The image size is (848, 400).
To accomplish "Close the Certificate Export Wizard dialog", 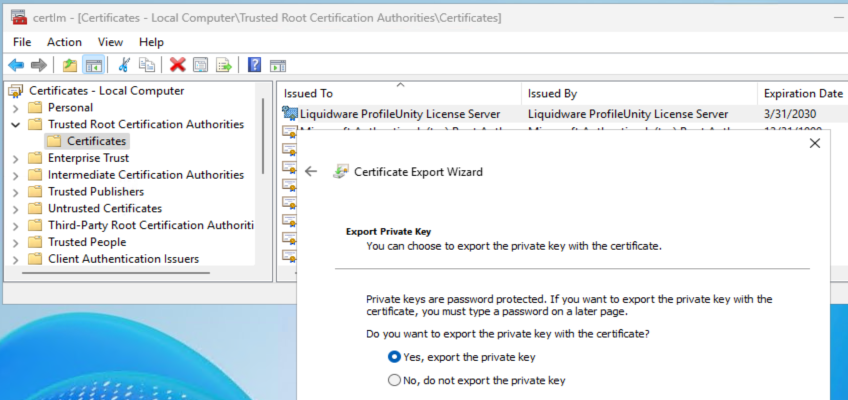I will point(814,143).
